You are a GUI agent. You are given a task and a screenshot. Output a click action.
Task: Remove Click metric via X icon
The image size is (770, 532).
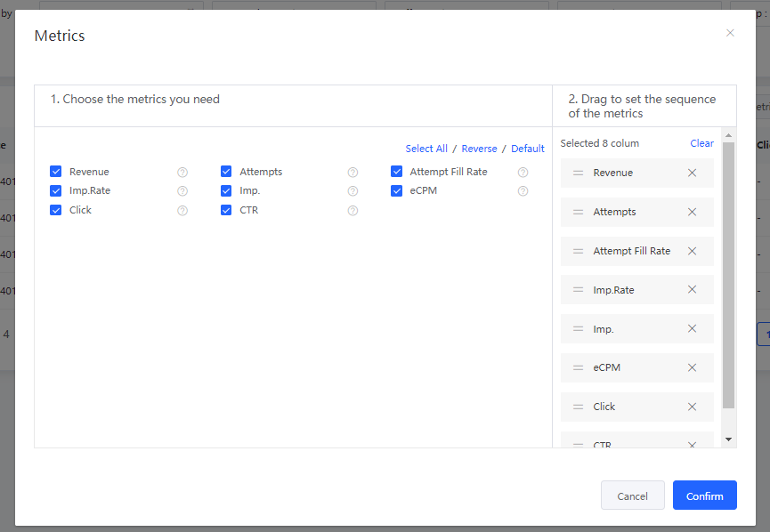click(x=692, y=407)
